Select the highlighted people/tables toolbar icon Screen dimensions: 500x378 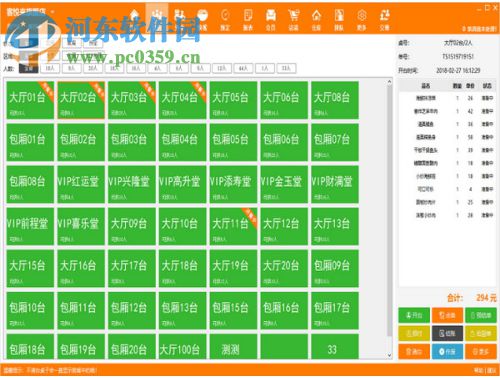pos(157,18)
